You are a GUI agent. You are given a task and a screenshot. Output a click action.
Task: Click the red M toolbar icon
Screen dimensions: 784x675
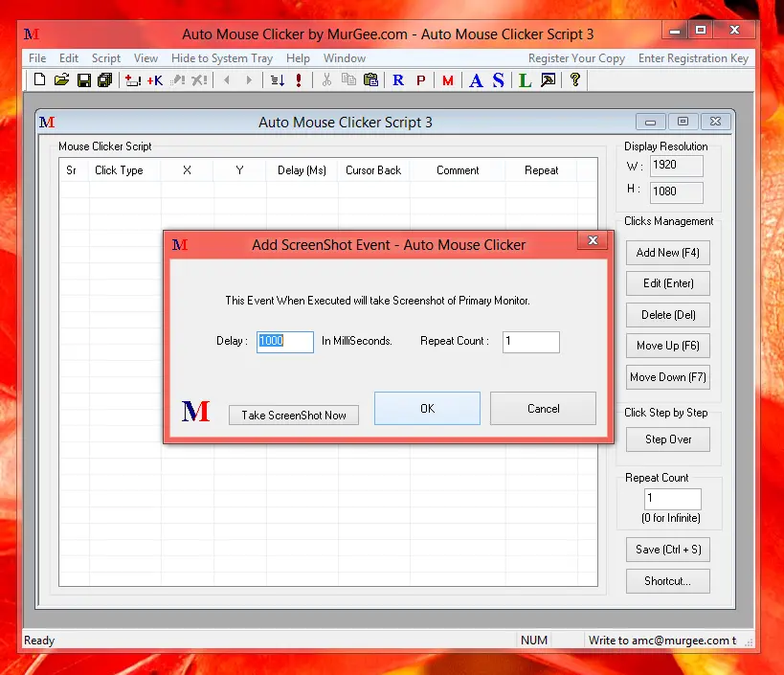click(x=448, y=80)
